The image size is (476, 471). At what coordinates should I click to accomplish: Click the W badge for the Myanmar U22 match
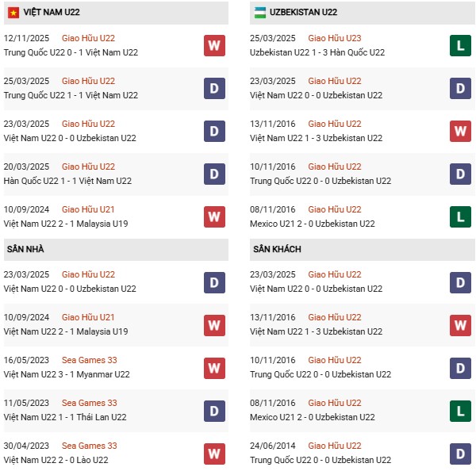214,367
